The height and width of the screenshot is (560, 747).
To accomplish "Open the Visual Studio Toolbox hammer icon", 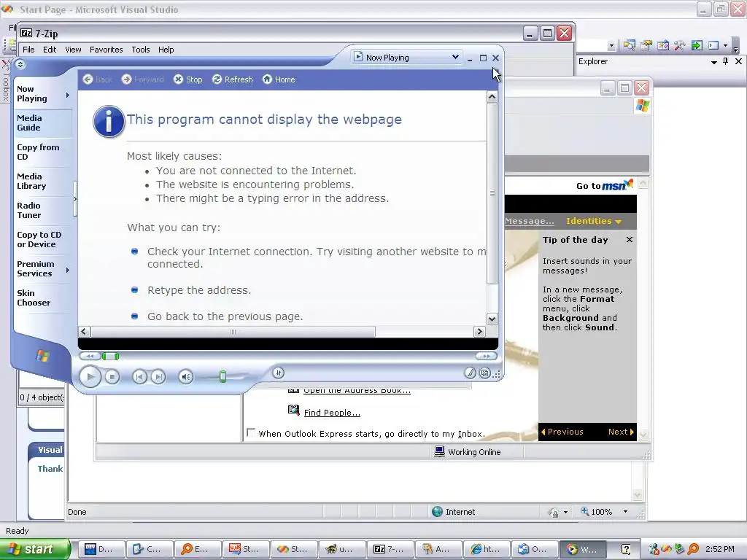I will [679, 45].
